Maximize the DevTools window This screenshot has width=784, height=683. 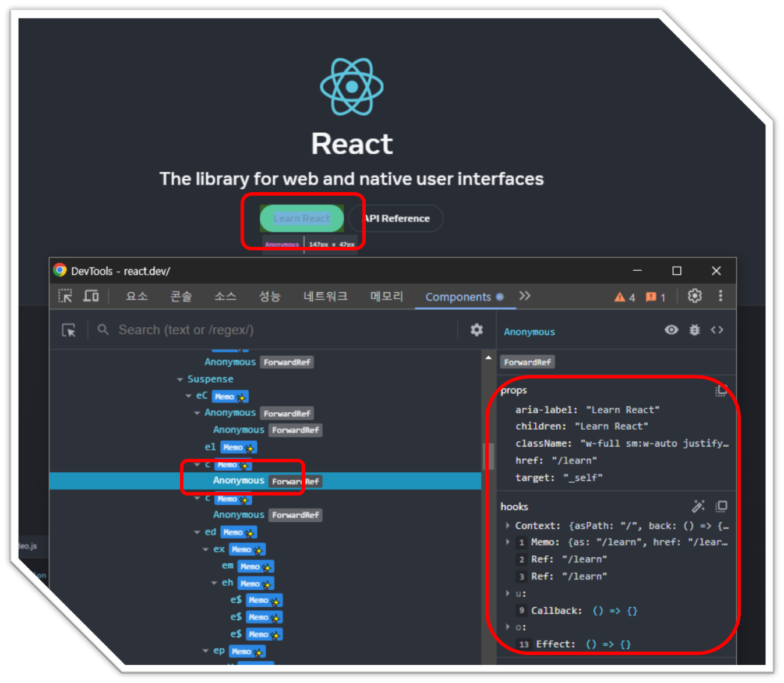(x=677, y=271)
